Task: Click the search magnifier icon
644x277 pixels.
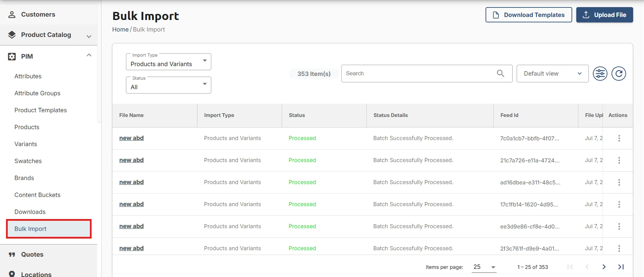Action: [500, 73]
